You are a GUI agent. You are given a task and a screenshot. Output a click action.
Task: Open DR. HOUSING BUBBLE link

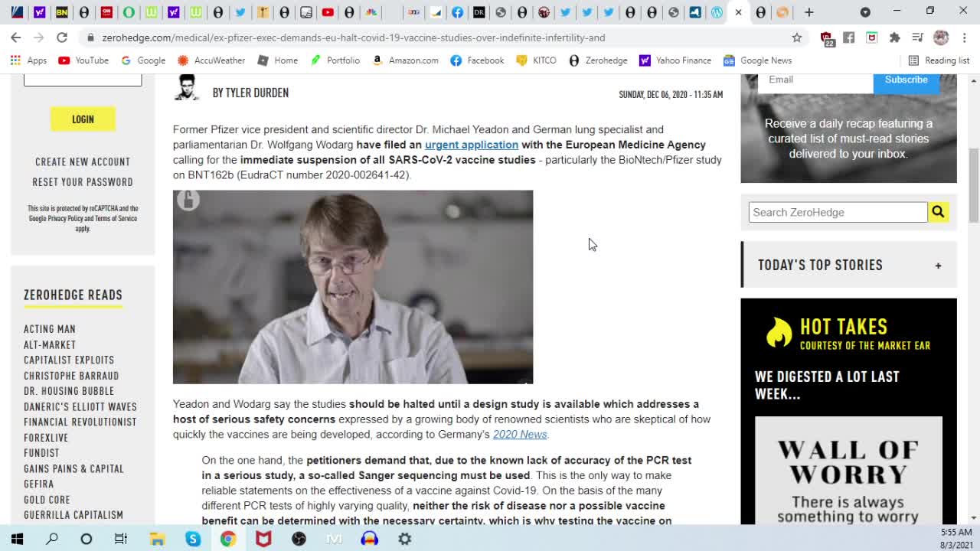69,391
